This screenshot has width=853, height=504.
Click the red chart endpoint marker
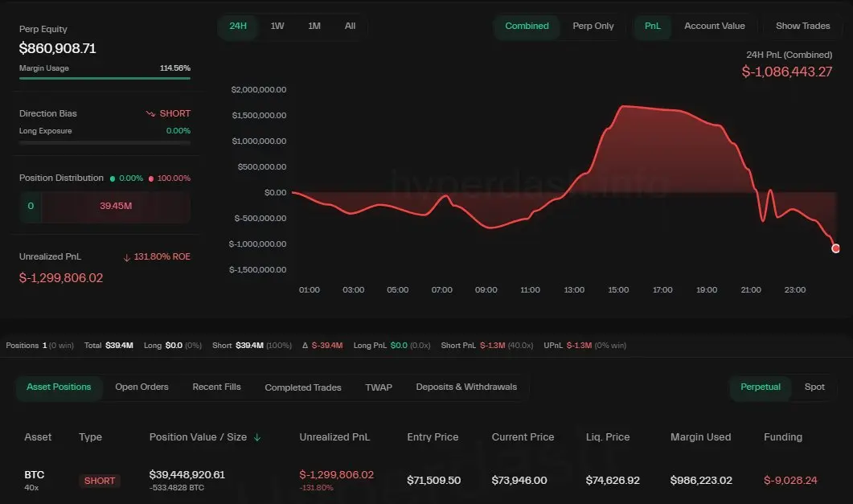pos(835,248)
